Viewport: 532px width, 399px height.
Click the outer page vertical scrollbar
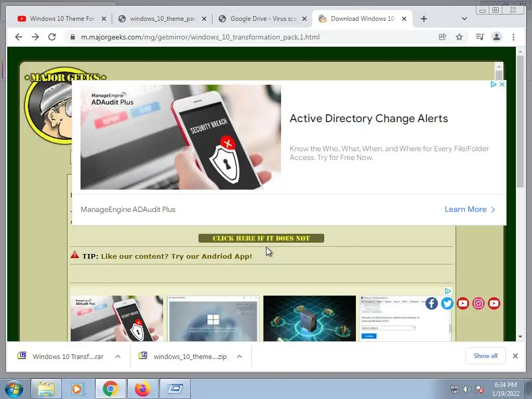click(x=520, y=121)
